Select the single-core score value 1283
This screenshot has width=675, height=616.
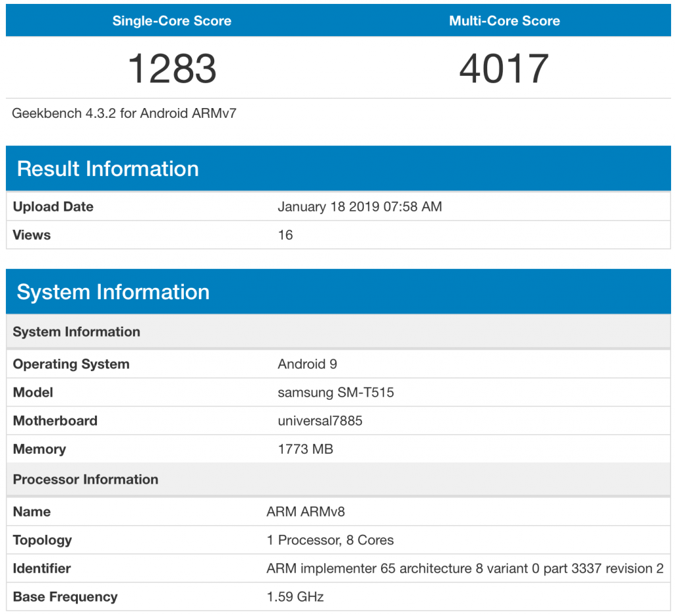(x=172, y=68)
